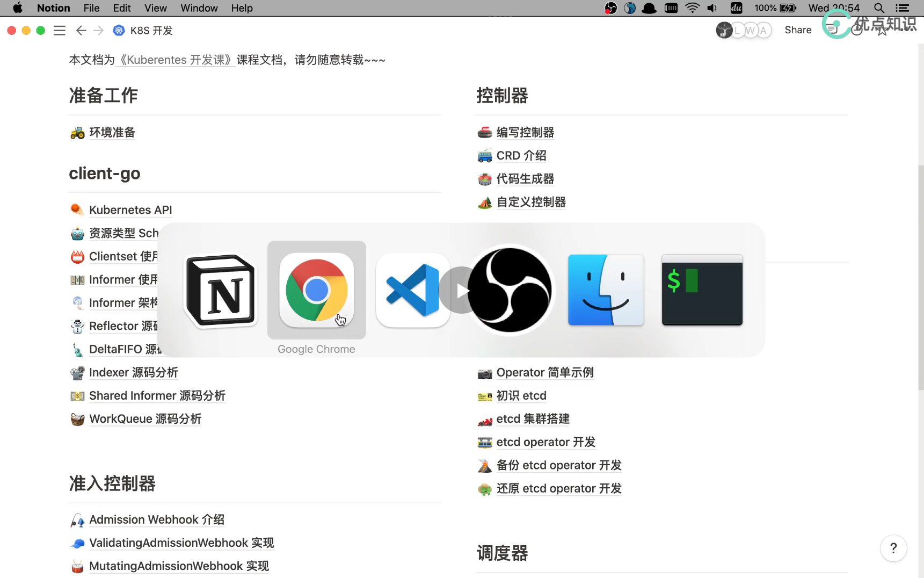Click the page collaborators avatars
This screenshot has height=578, width=924.
click(744, 30)
